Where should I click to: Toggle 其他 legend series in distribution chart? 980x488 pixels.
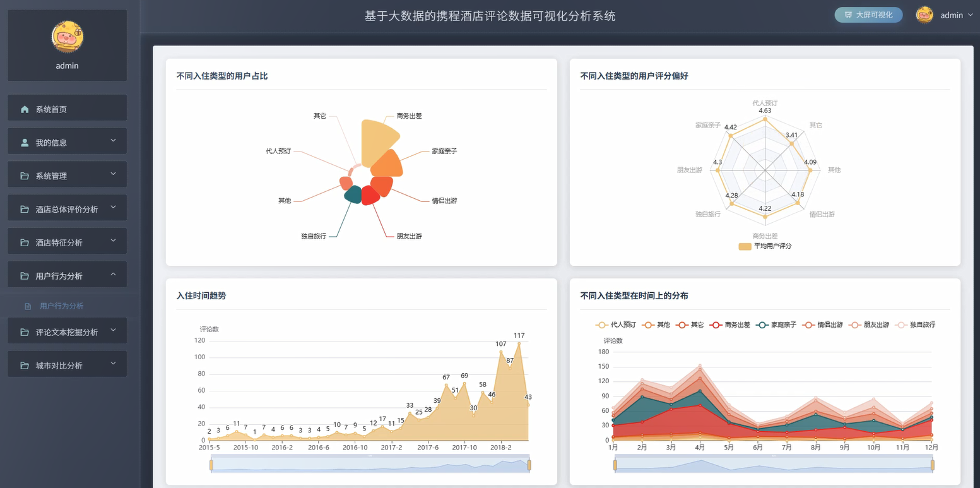point(656,324)
